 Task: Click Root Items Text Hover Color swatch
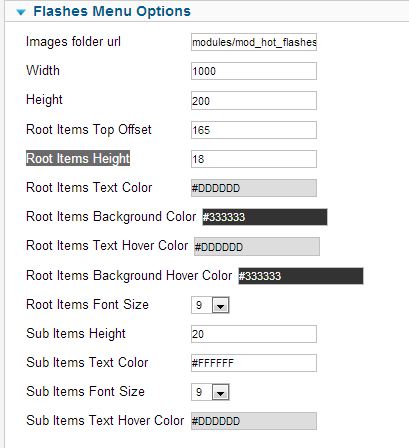click(257, 247)
